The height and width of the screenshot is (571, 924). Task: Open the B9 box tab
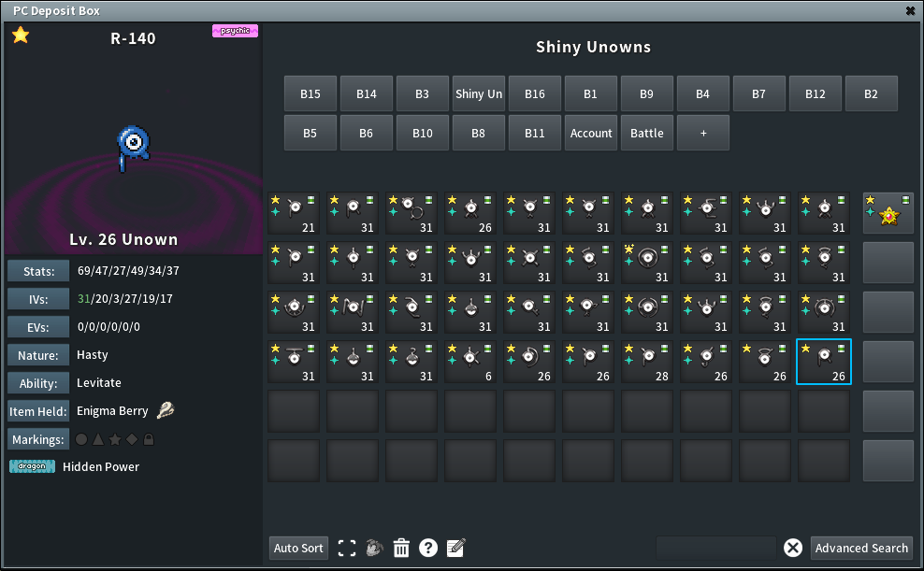647,93
